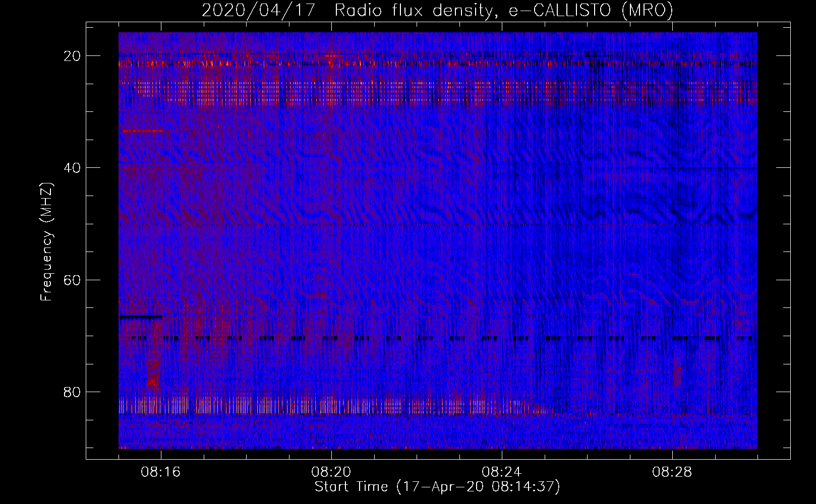Click the 08:16 time tick label

coord(161,472)
